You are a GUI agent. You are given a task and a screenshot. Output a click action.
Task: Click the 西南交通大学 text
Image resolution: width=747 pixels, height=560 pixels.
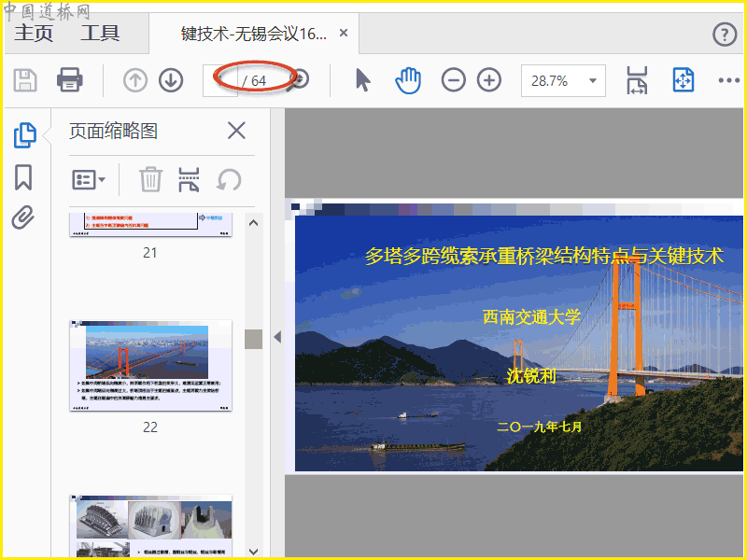point(531,316)
